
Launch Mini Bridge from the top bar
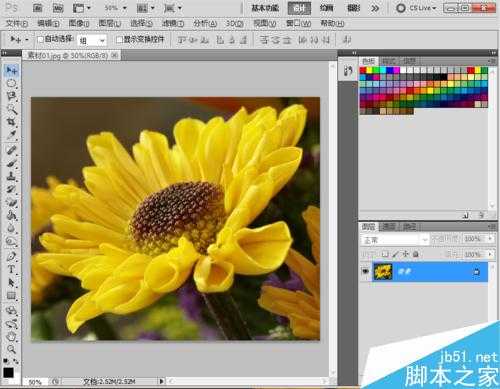point(58,8)
